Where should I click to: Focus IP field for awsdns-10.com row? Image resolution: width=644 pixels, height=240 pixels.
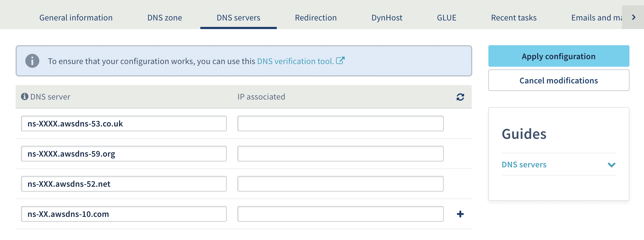[340, 214]
